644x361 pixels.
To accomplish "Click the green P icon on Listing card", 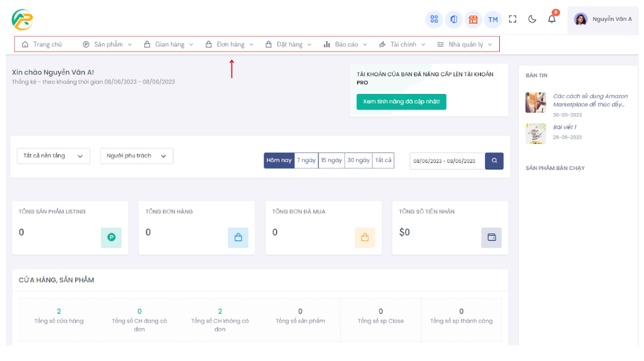I will pyautogui.click(x=111, y=237).
